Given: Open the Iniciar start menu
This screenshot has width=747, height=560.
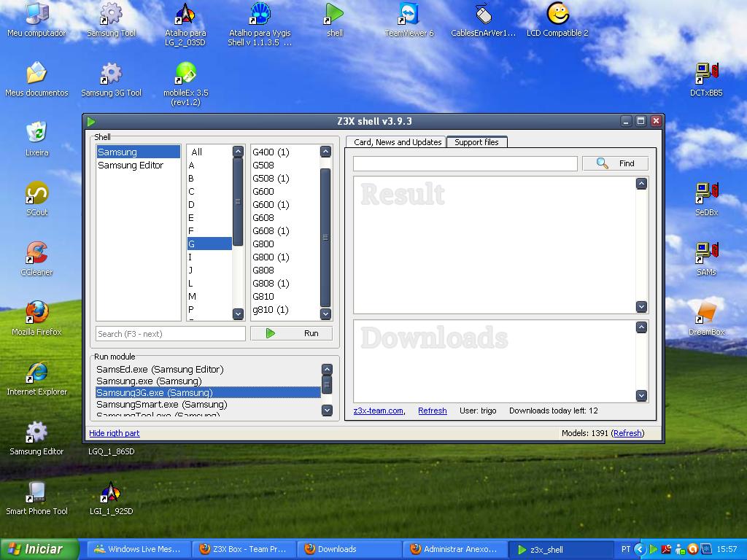Looking at the screenshot, I should coord(39,549).
